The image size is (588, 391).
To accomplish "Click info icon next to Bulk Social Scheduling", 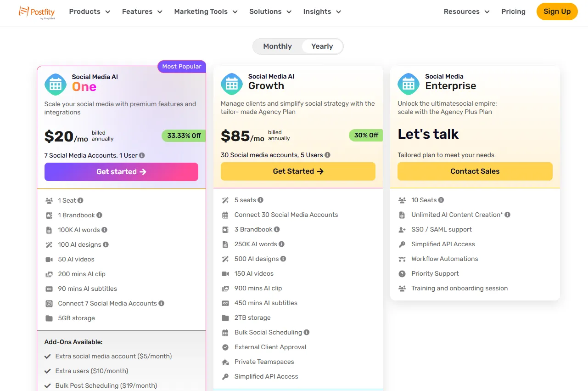I will (x=307, y=332).
